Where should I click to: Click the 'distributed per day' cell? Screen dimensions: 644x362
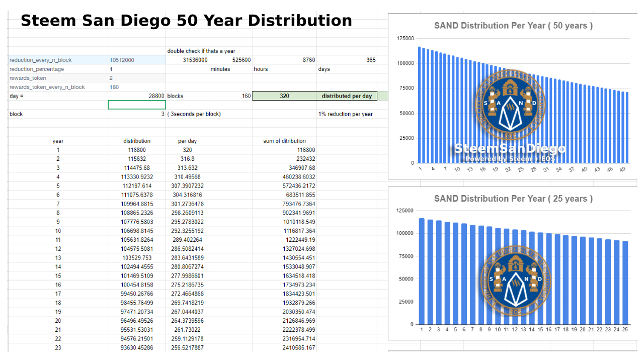[347, 96]
